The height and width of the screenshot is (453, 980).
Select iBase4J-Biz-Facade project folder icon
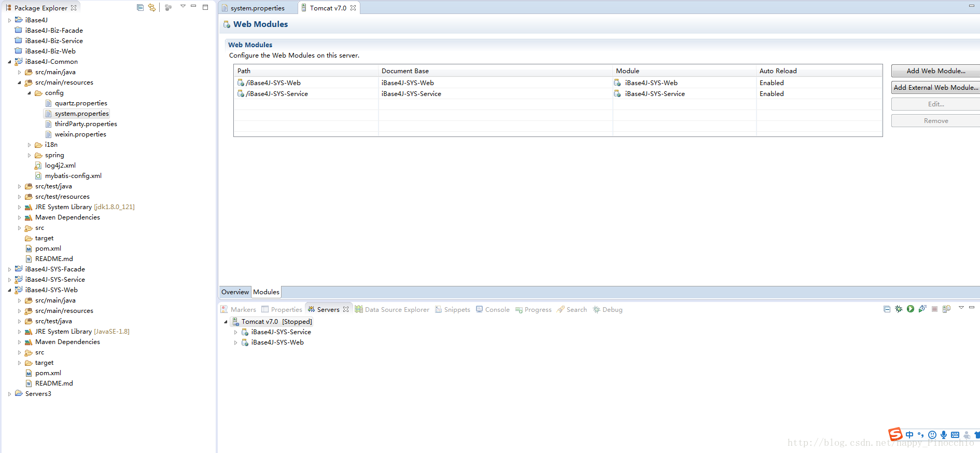tap(19, 30)
